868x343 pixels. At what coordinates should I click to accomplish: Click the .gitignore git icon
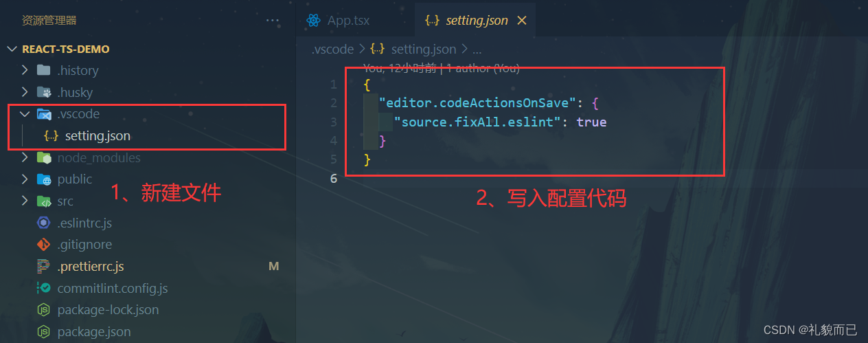point(44,244)
